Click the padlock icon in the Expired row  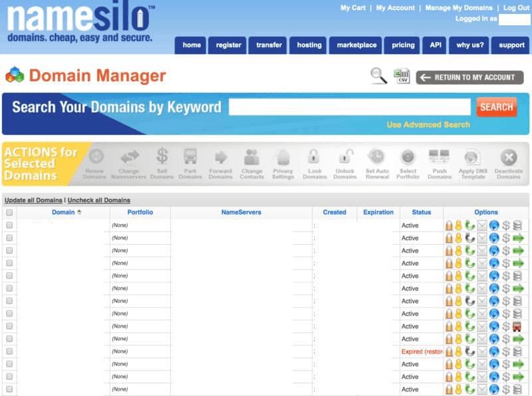[x=449, y=351]
